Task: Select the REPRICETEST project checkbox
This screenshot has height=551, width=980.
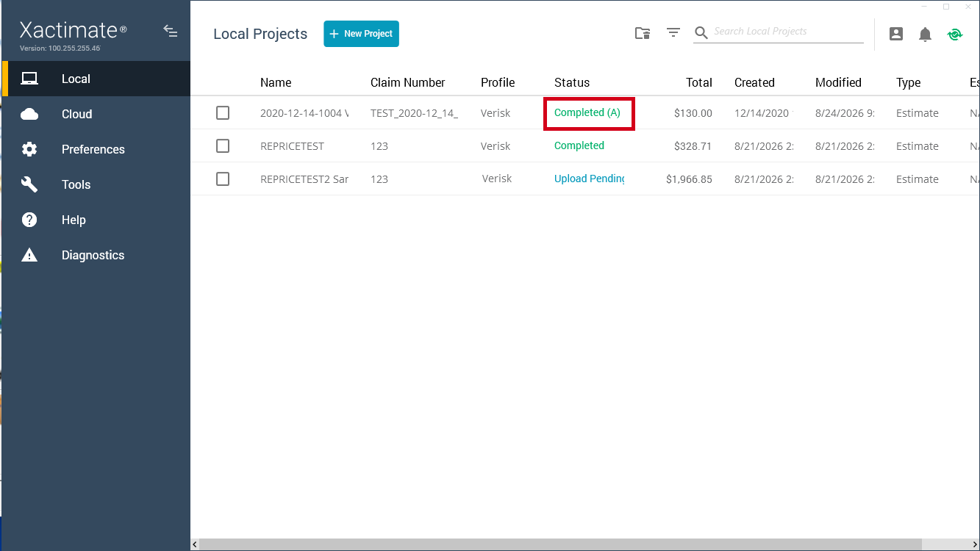Action: [x=223, y=145]
